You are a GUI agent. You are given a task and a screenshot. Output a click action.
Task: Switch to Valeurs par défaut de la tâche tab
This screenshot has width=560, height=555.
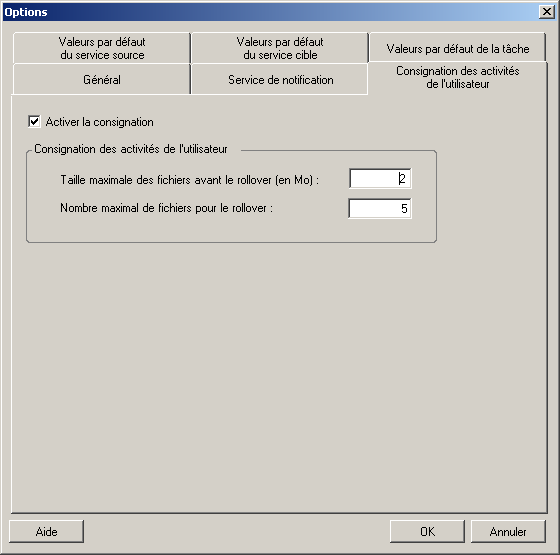pyautogui.click(x=458, y=48)
